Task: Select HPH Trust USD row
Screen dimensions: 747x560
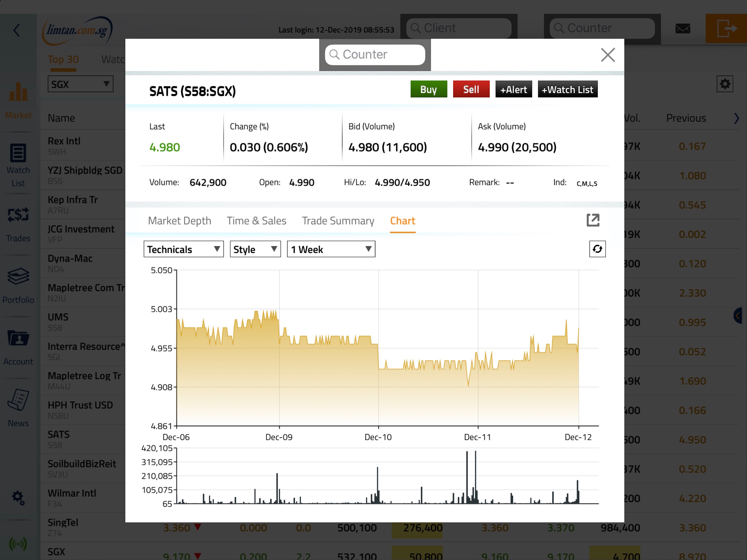Action: pyautogui.click(x=83, y=410)
